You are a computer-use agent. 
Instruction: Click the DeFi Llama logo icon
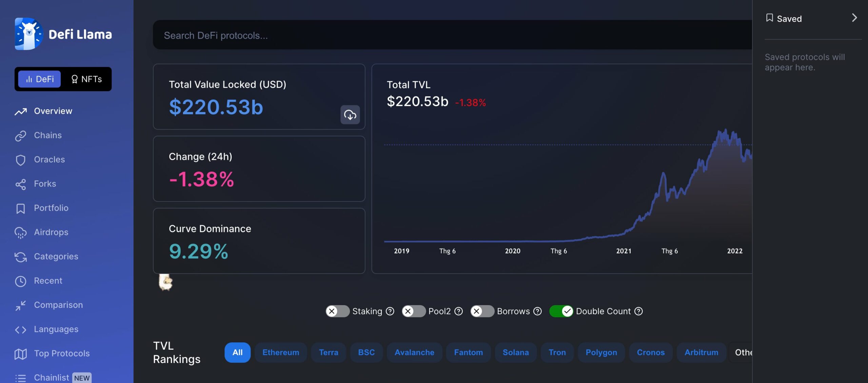coord(29,34)
